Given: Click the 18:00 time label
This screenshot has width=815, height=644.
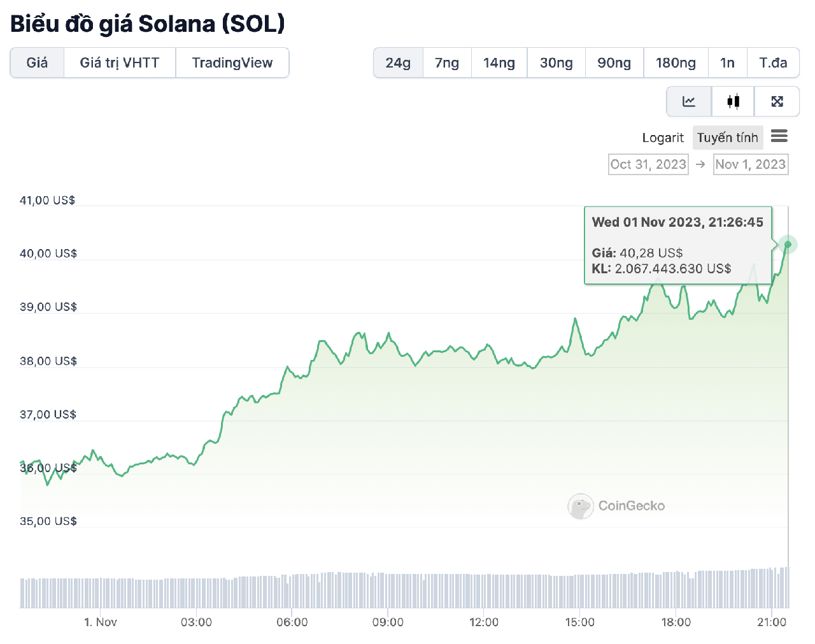Looking at the screenshot, I should 676,622.
